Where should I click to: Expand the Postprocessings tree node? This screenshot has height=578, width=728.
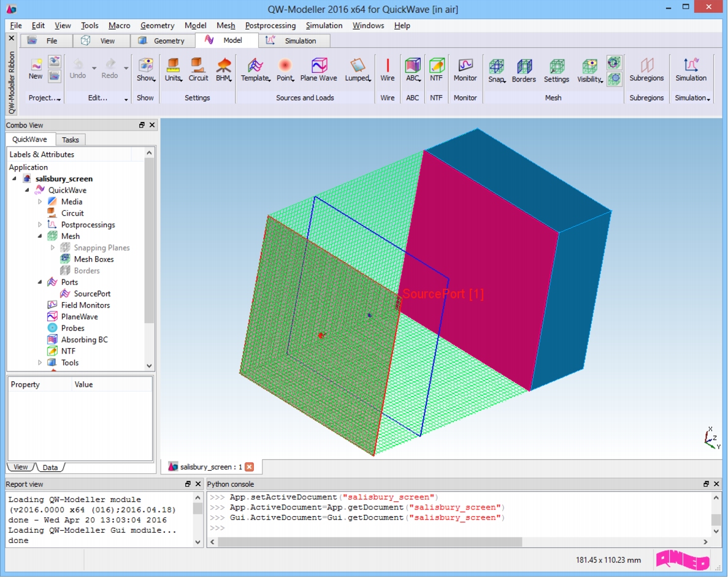40,224
